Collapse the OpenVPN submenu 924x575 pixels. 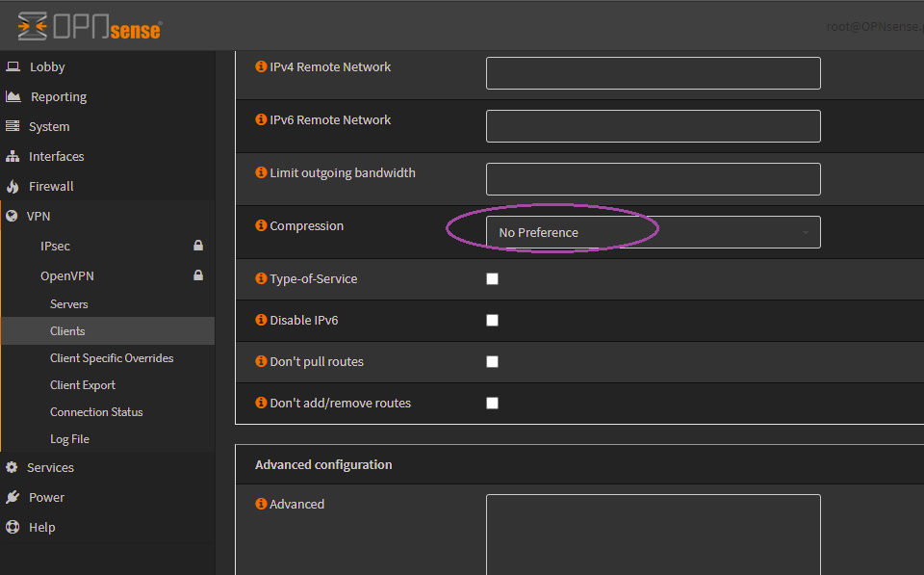pyautogui.click(x=66, y=275)
